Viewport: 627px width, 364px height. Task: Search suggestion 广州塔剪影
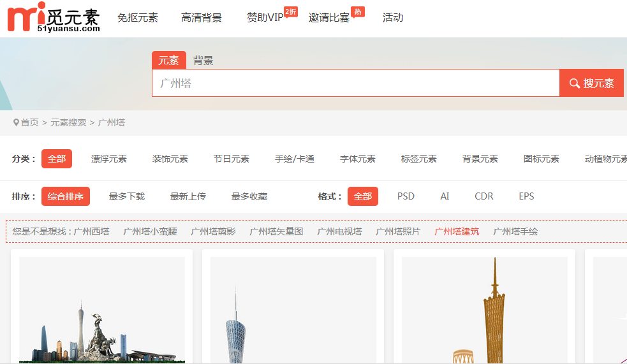point(213,231)
